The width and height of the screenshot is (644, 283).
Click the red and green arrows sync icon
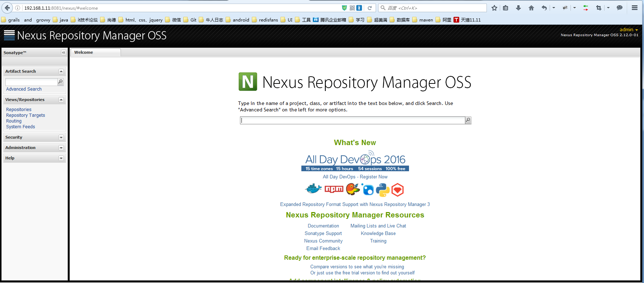(586, 8)
